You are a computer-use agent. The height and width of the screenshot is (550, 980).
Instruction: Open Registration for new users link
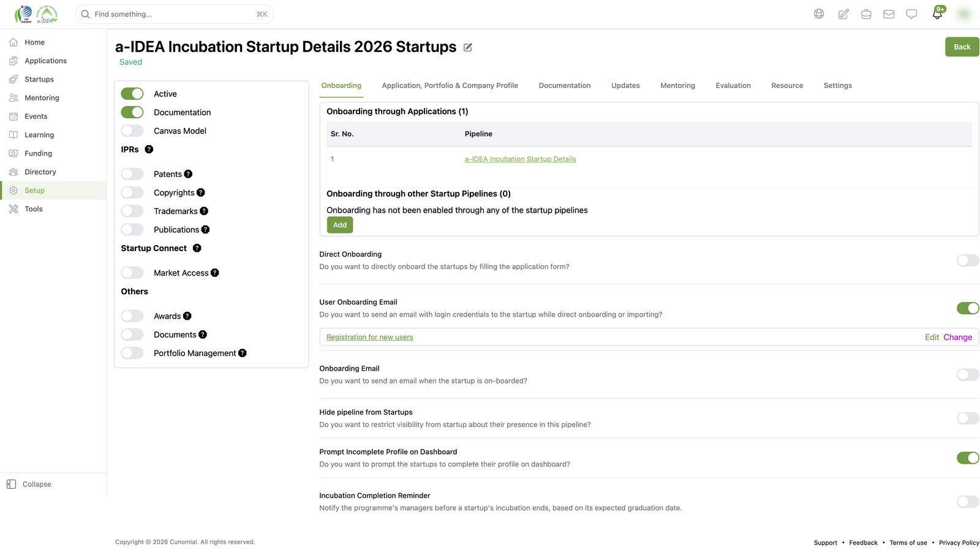point(369,337)
